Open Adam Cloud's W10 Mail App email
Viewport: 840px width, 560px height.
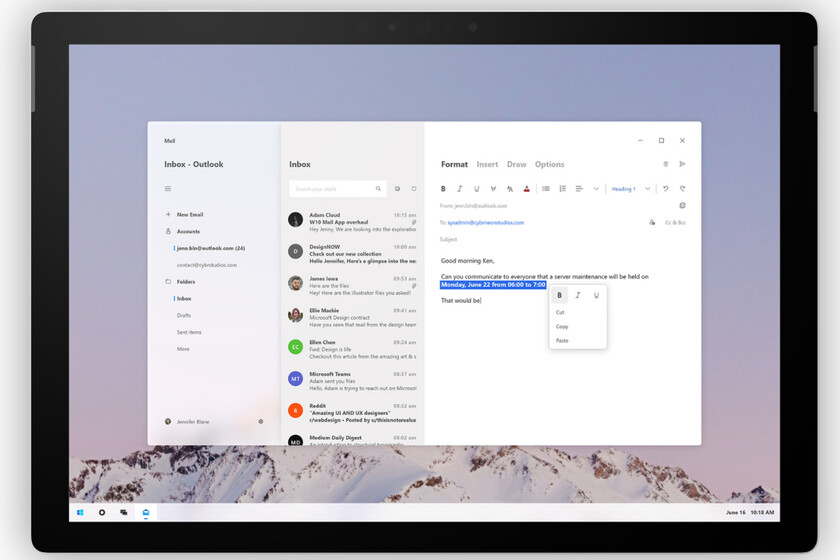pos(352,222)
